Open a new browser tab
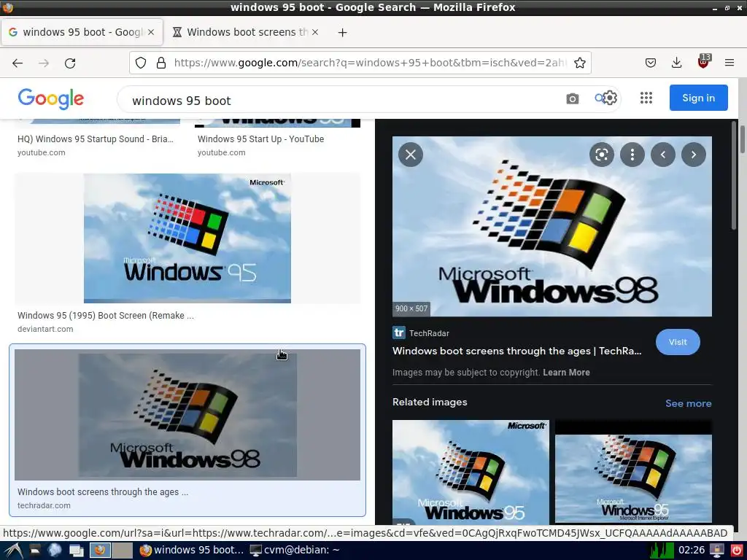The image size is (747, 560). tap(343, 32)
